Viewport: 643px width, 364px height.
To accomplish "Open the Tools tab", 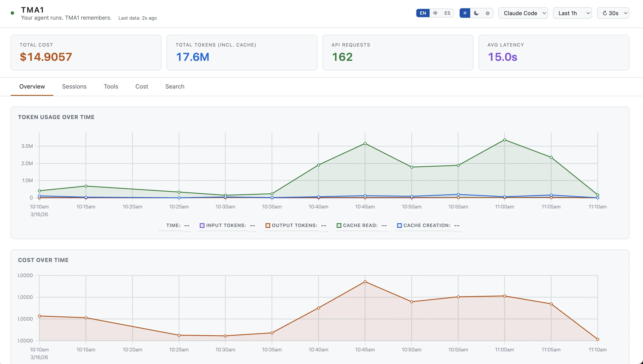I will click(111, 86).
